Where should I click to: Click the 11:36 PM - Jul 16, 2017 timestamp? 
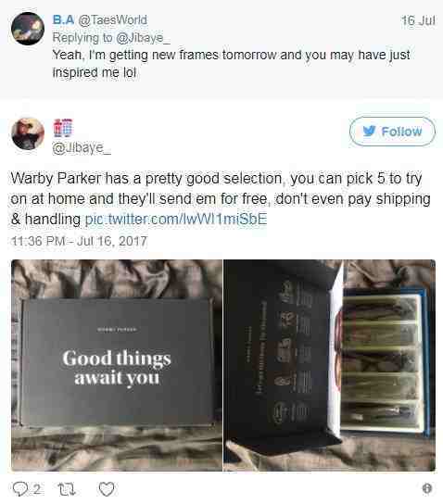[x=79, y=241]
